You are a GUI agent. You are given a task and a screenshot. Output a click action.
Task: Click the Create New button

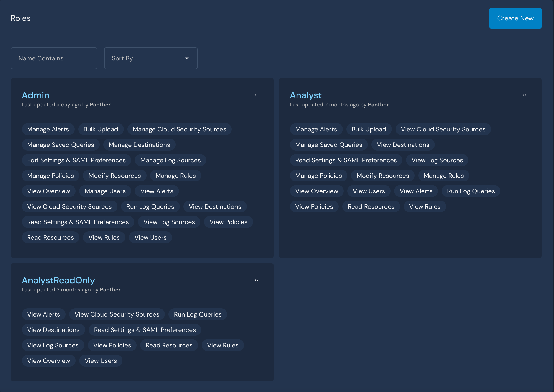515,18
